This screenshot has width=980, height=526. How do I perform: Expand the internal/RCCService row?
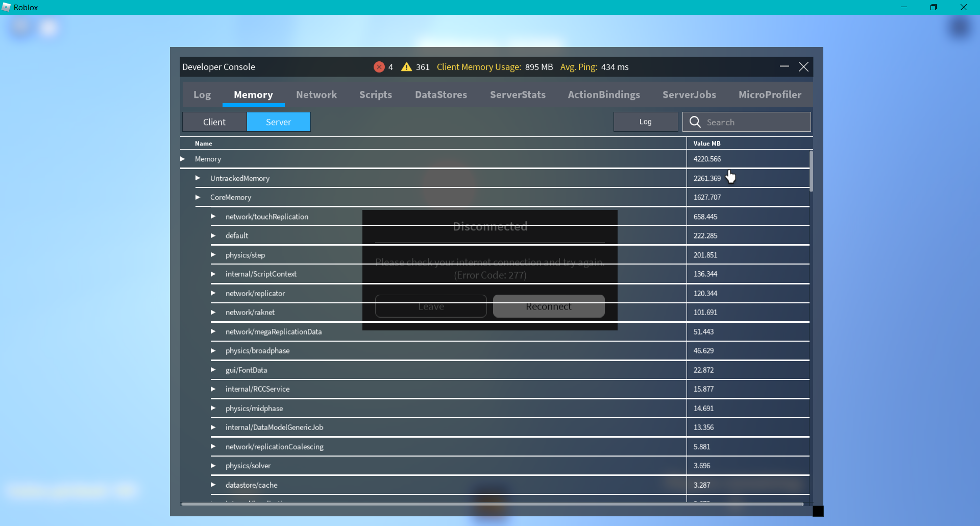point(213,389)
